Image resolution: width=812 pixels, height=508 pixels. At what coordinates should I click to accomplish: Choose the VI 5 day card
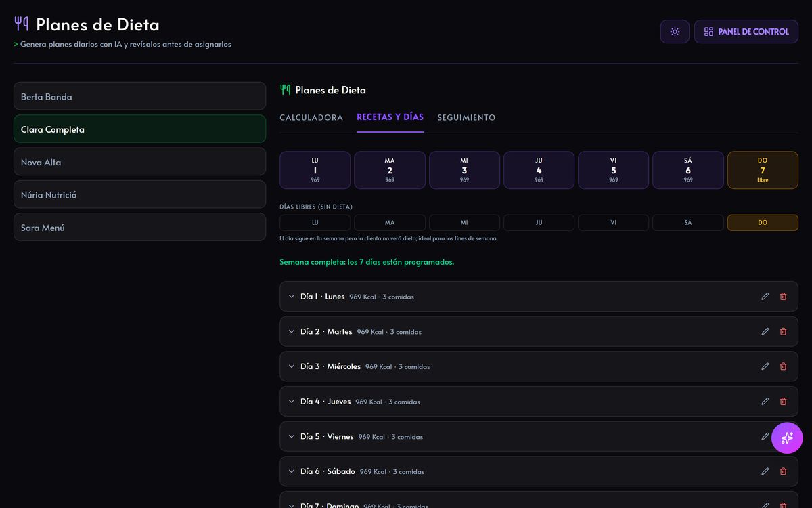pos(613,170)
